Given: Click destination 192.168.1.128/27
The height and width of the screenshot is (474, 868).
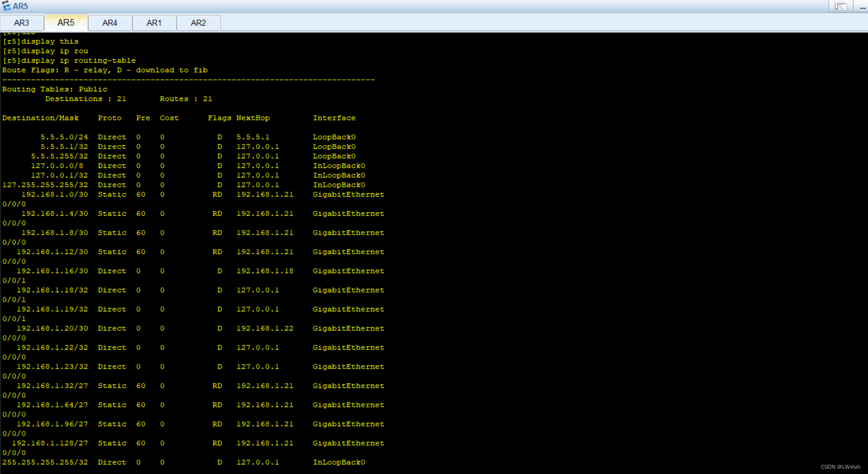Looking at the screenshot, I should pos(50,443).
